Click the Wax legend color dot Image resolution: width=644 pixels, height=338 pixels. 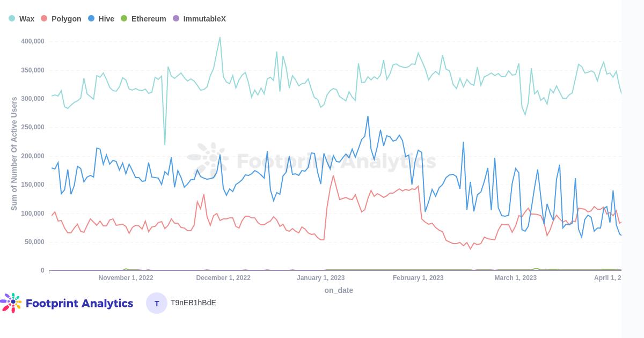pyautogui.click(x=12, y=19)
